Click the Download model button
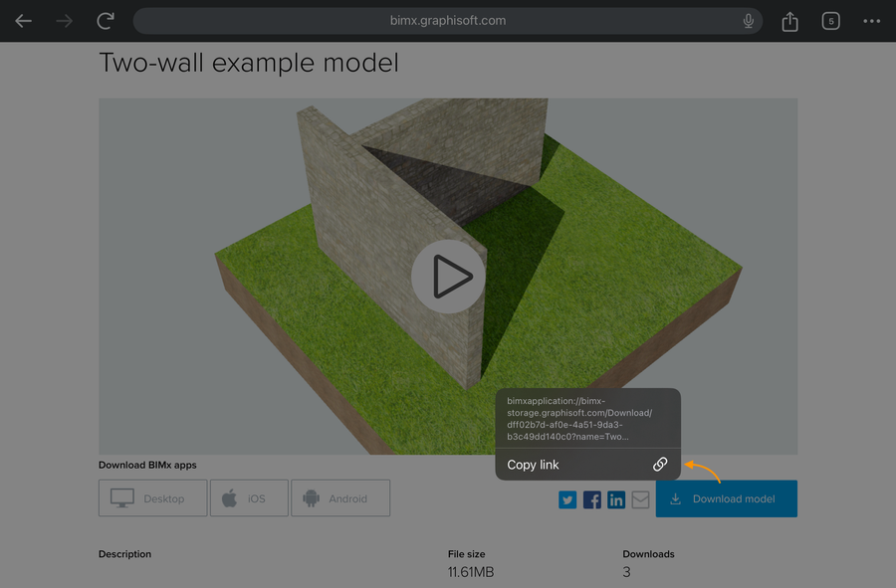The image size is (896, 588). (x=727, y=498)
